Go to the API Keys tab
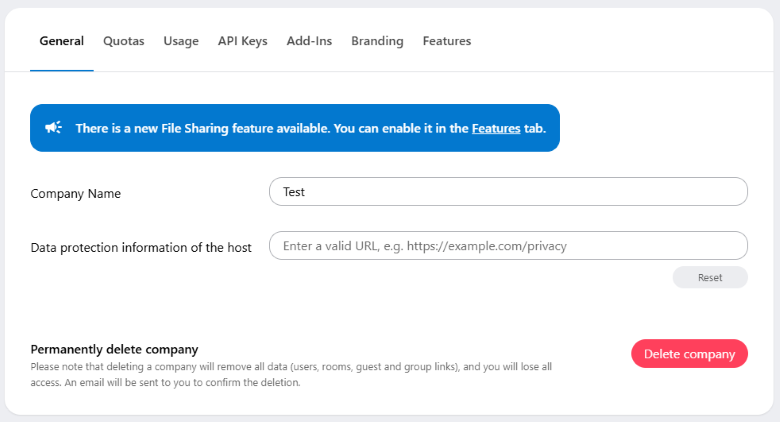 coord(242,41)
